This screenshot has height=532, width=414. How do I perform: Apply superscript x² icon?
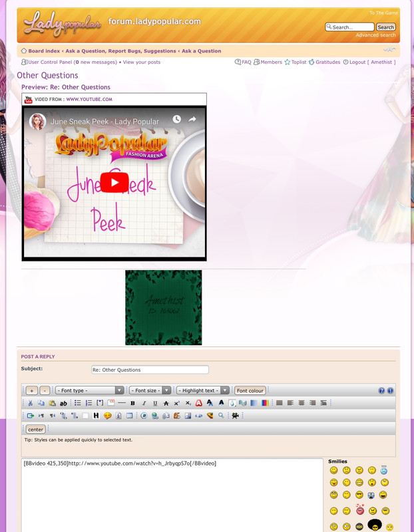(177, 403)
